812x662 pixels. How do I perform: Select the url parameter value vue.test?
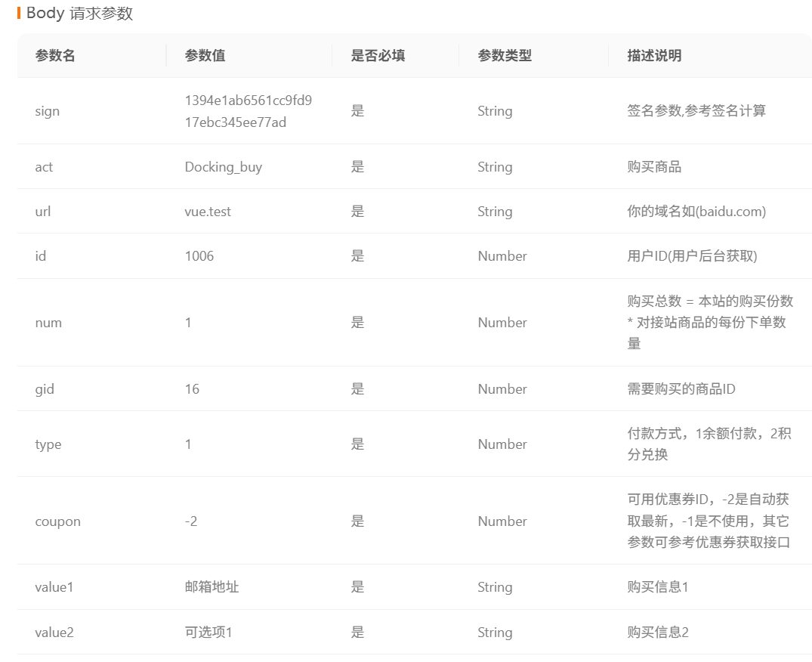pos(208,212)
